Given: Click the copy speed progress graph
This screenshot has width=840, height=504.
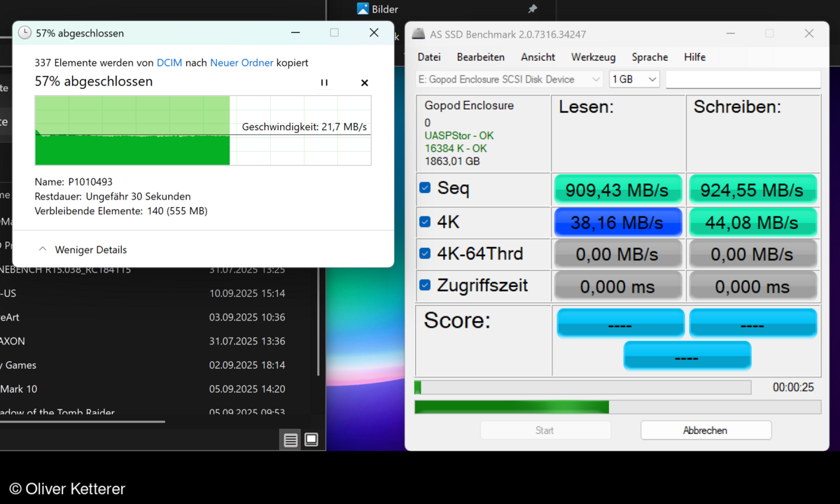Looking at the screenshot, I should click(203, 131).
